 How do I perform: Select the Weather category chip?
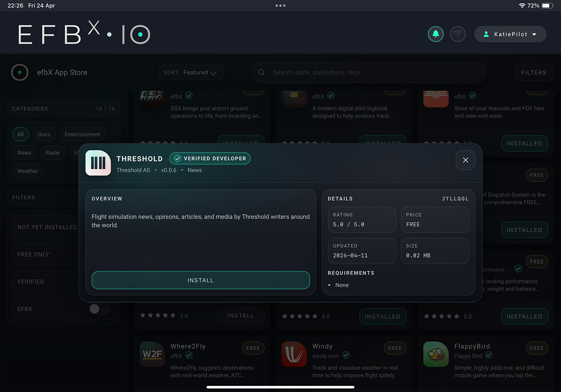coord(28,171)
